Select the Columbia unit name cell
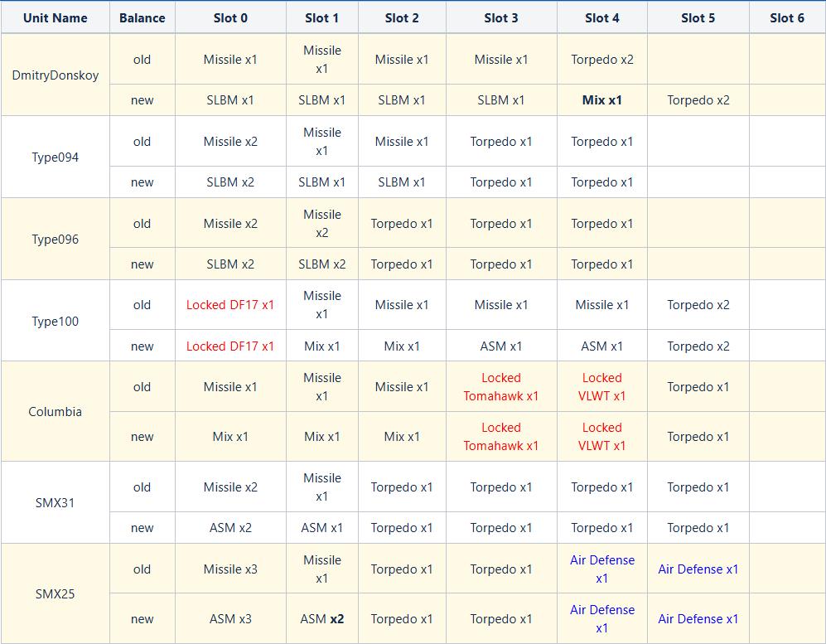The width and height of the screenshot is (826, 644). 56,412
